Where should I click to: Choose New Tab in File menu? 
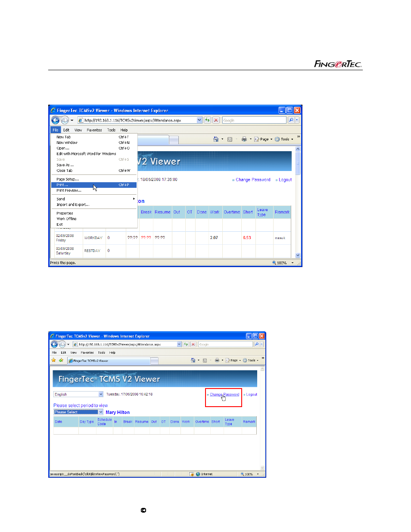pyautogui.click(x=94, y=137)
